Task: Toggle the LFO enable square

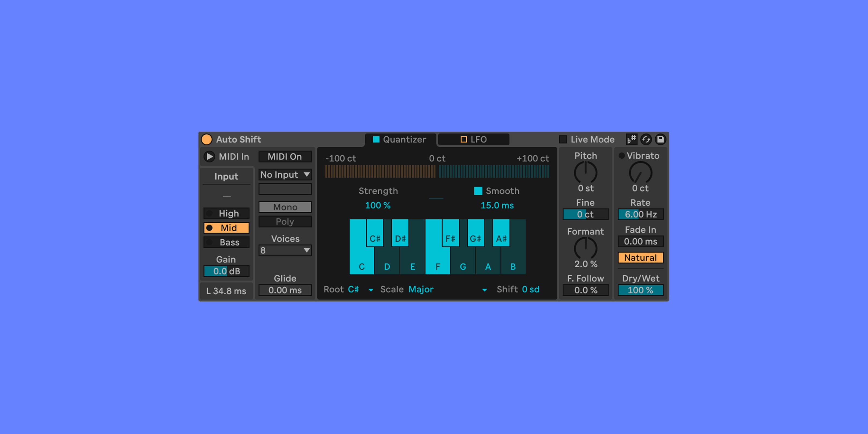Action: point(464,139)
